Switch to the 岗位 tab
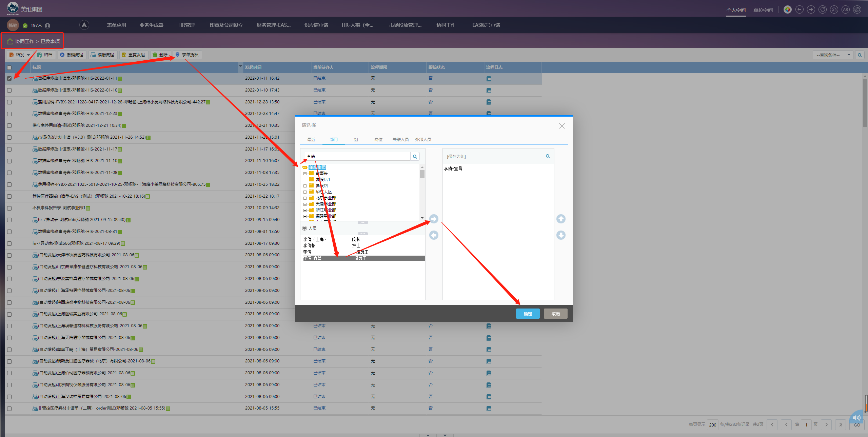Viewport: 868px width, 437px height. tap(378, 140)
